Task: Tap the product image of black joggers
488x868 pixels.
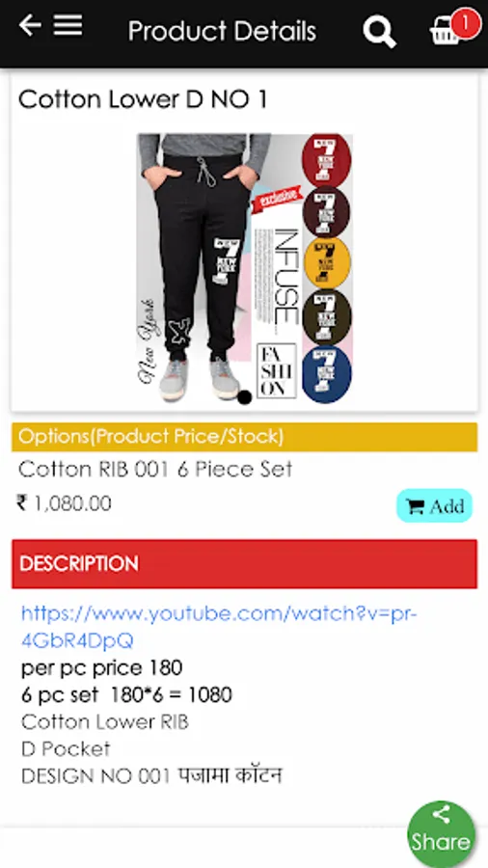Action: coord(245,268)
